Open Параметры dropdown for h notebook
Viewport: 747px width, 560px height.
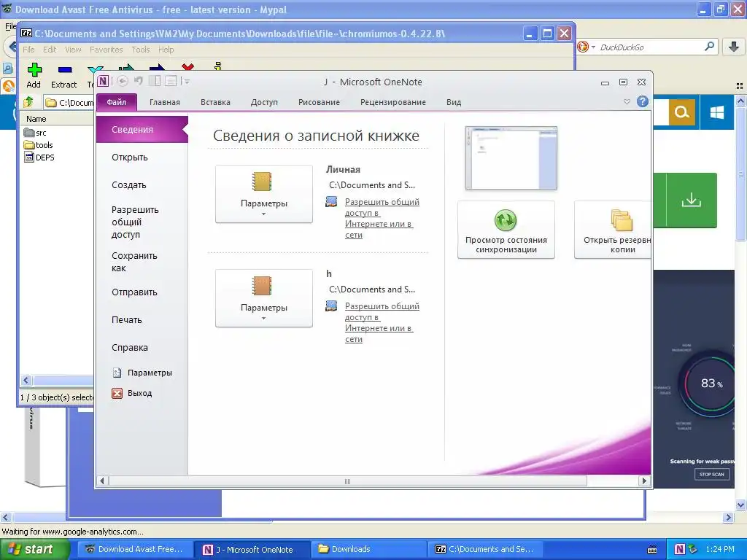point(264,298)
